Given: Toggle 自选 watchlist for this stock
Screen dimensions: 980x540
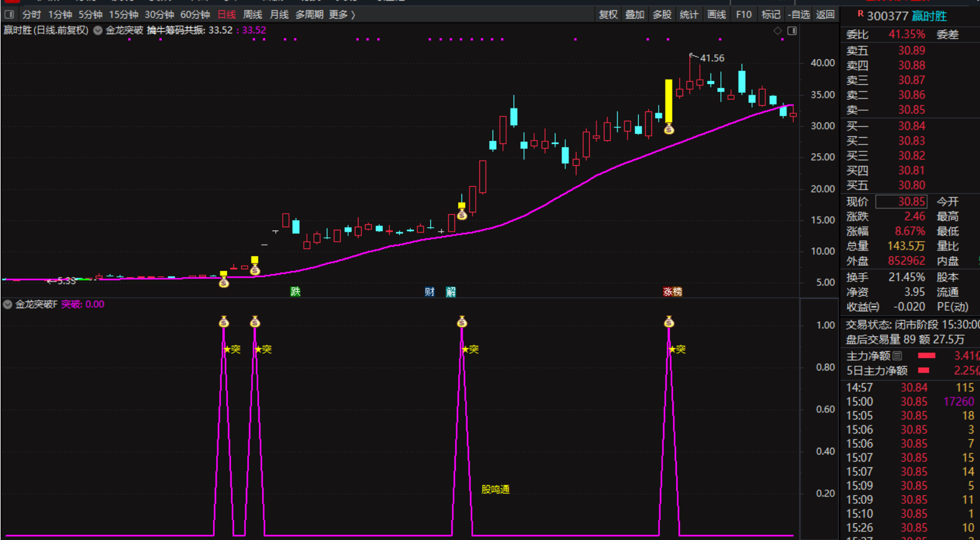Looking at the screenshot, I should tap(799, 14).
